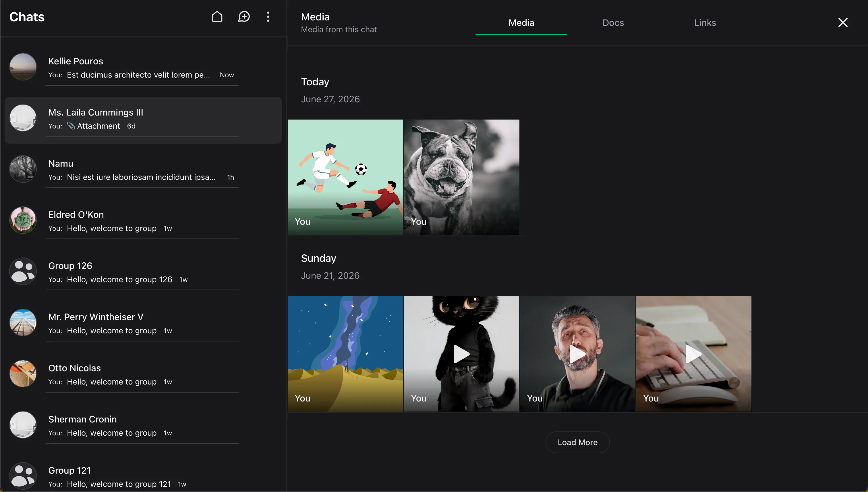Screen dimensions: 868x492
Task: Play the black cat video
Action: 461,354
